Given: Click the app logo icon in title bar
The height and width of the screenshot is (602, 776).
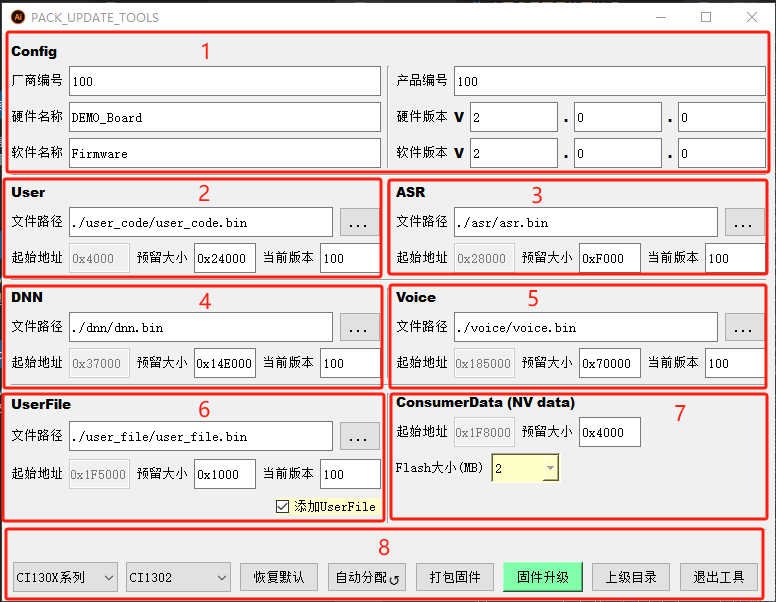Looking at the screenshot, I should tap(17, 17).
